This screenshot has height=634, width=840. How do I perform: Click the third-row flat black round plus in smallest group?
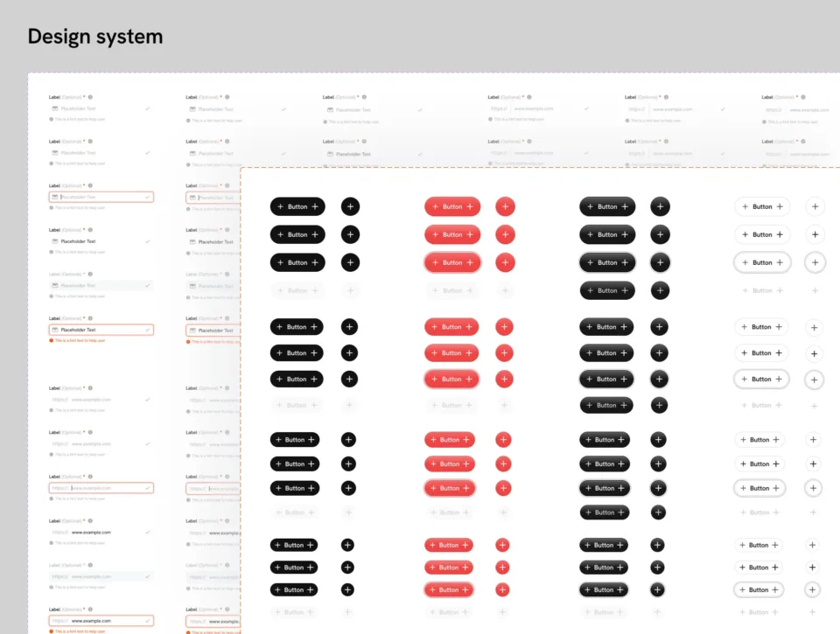click(x=347, y=589)
